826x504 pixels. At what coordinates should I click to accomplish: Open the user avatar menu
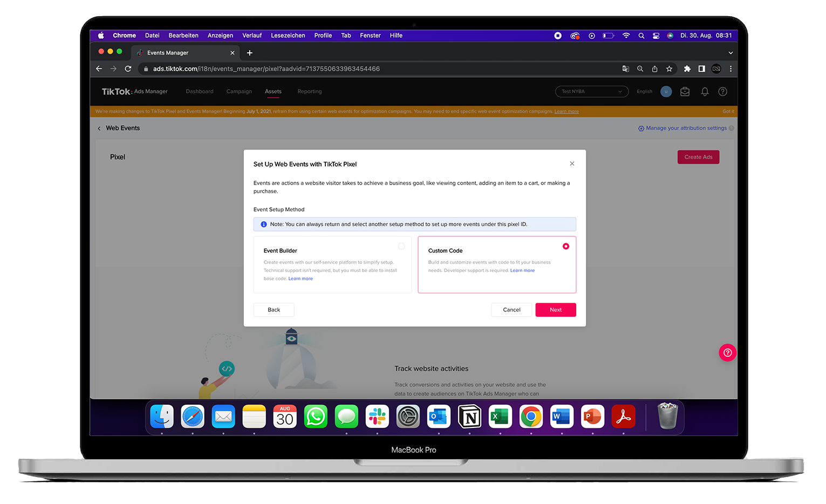pyautogui.click(x=666, y=91)
